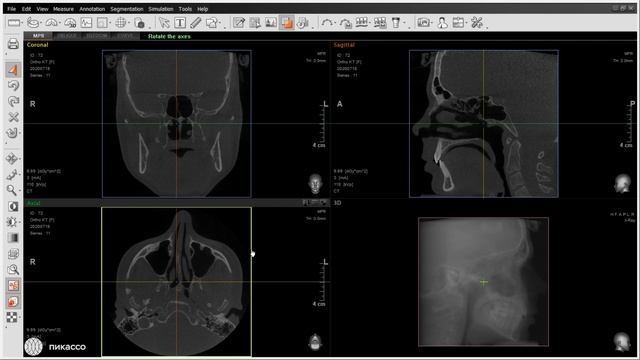The width and height of the screenshot is (640, 360).
Task: Activate the orange rotate axes tool
Action: point(13,70)
